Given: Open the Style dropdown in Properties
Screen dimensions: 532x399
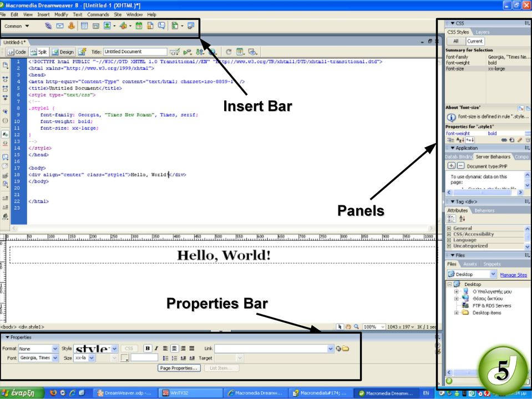Looking at the screenshot, I should (115, 349).
